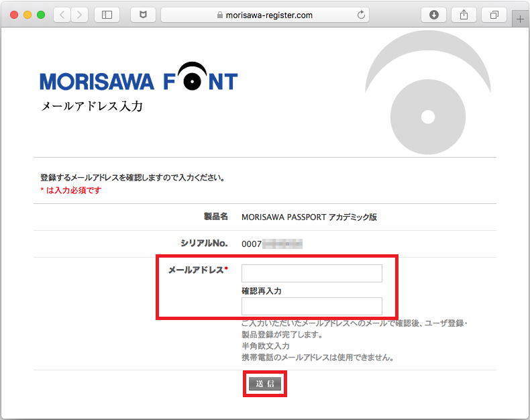Click the MORISAWA PASSPORT アカデミック版 product name
530x420 pixels.
pyautogui.click(x=309, y=217)
